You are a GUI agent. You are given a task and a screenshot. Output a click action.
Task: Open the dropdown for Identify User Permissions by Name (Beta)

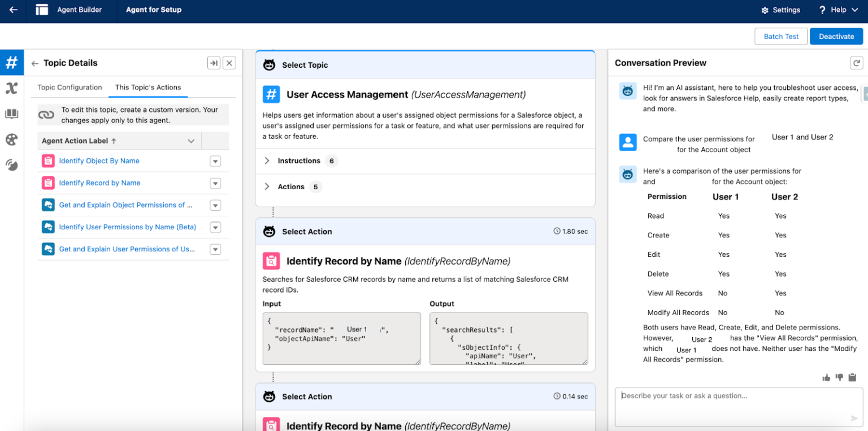tap(215, 227)
